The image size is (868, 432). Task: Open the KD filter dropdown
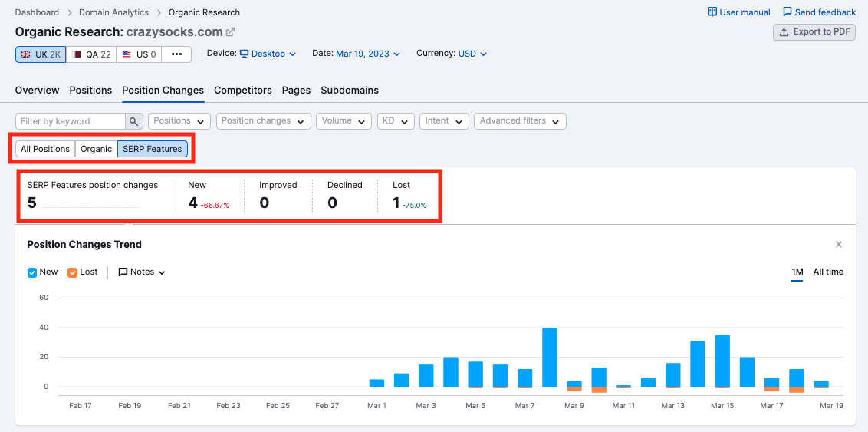pos(396,121)
